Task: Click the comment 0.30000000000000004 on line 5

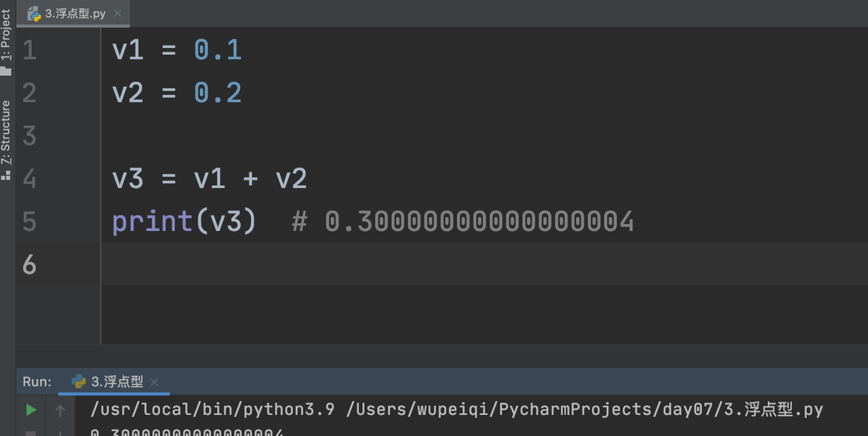Action: point(479,222)
